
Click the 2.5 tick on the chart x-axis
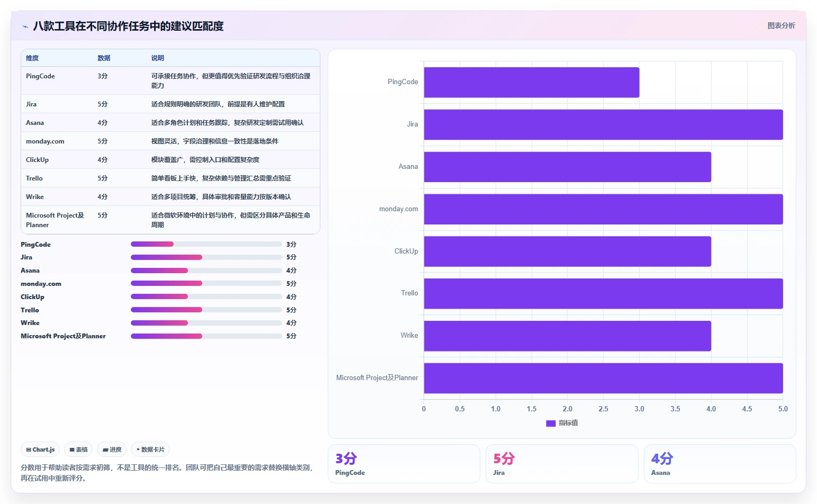[x=604, y=409]
